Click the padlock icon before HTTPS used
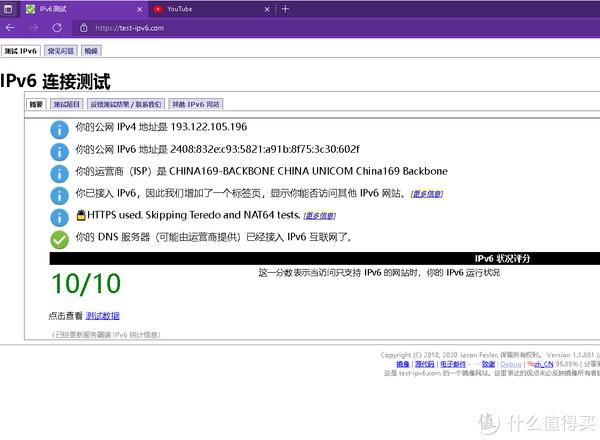Image resolution: width=600 pixels, height=440 pixels. point(81,215)
